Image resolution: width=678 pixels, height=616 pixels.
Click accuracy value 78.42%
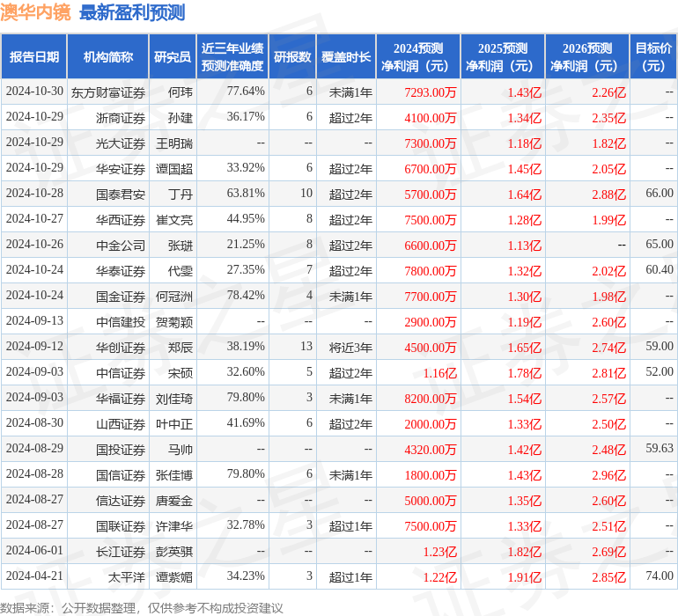tap(246, 295)
